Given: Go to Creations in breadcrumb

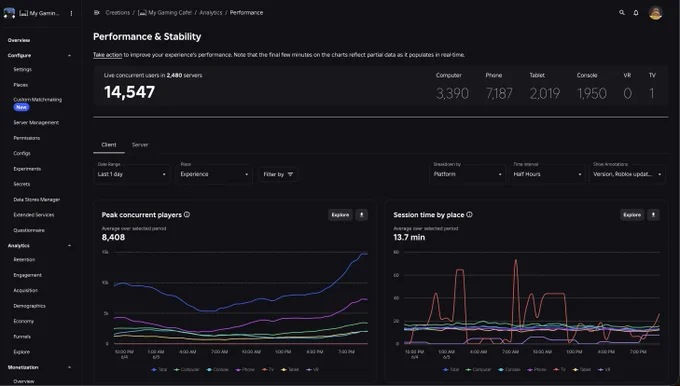Looking at the screenshot, I should 118,13.
